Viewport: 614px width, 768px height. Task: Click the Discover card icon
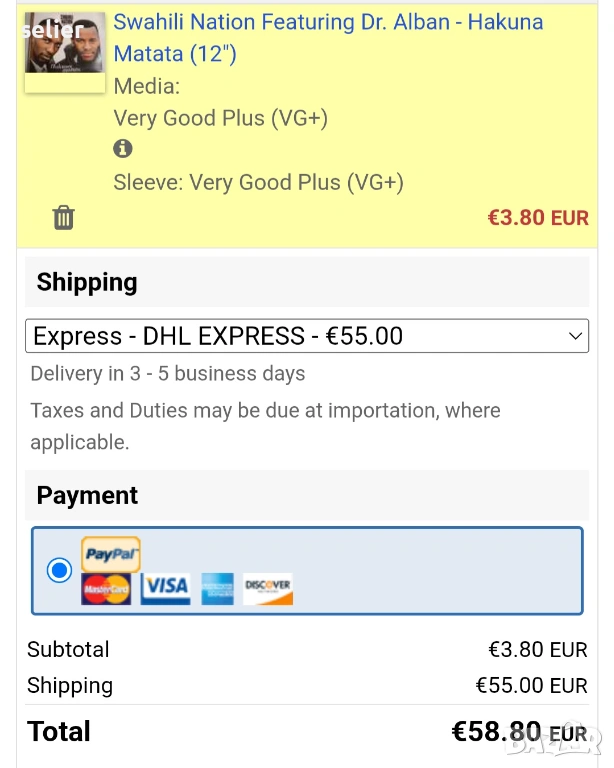(x=268, y=588)
